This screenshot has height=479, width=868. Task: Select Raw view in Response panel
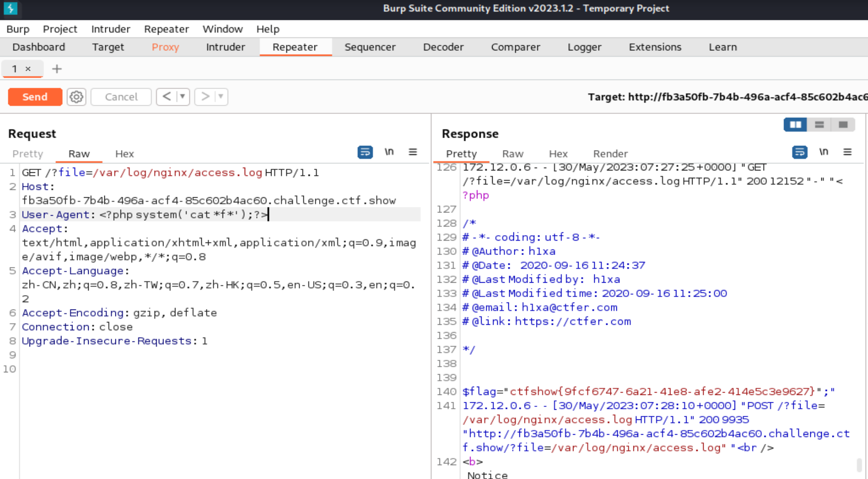click(x=513, y=154)
